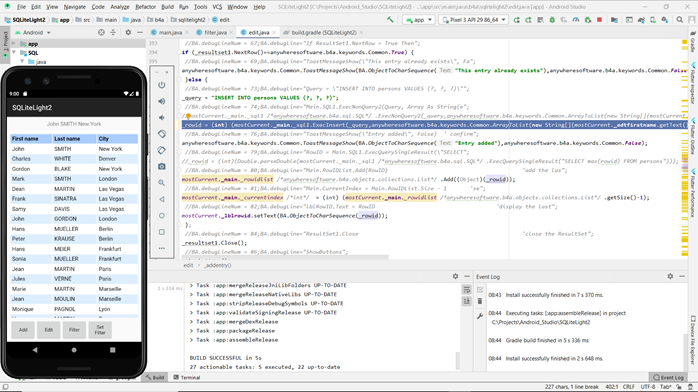
Task: Collapse the Project panel with minus icon
Action: [140, 32]
